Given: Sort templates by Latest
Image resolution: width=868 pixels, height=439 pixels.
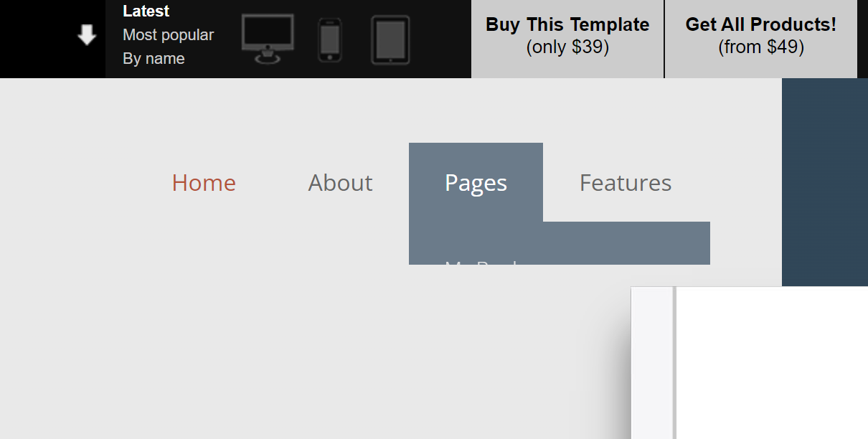Looking at the screenshot, I should tap(146, 11).
